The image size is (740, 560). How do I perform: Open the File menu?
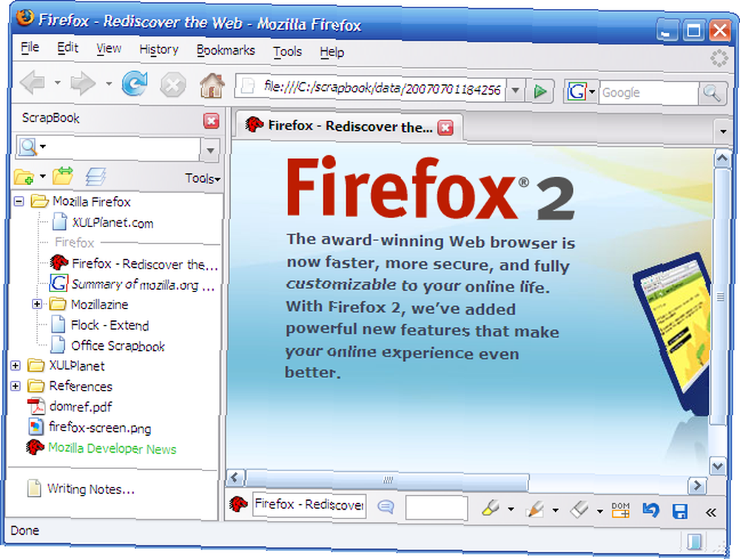click(x=30, y=47)
